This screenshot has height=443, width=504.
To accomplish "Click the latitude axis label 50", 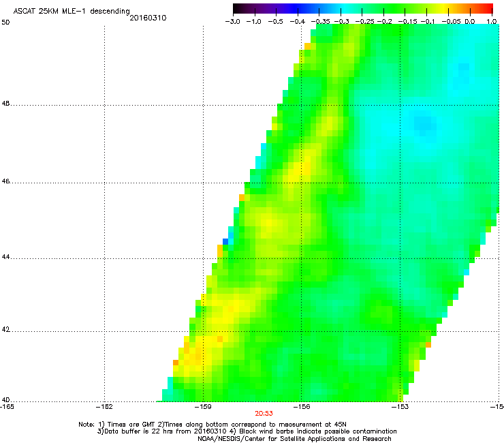I will click(x=5, y=22).
